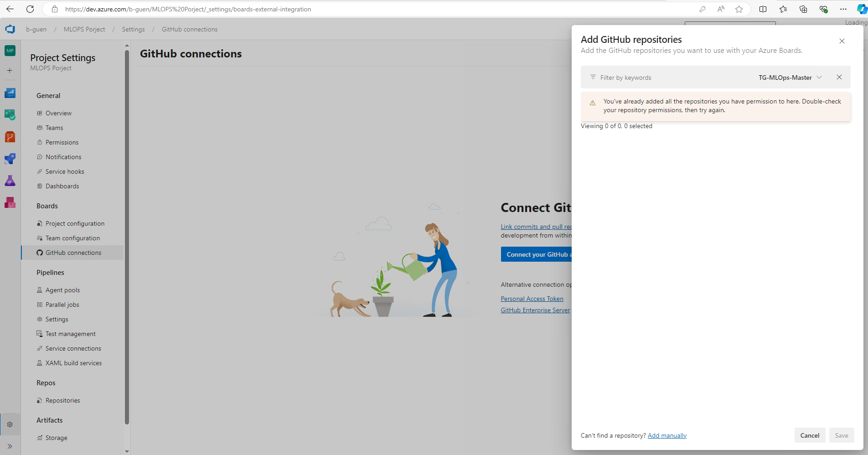Open Azure DevOps home logo
The width and height of the screenshot is (868, 455).
(x=10, y=29)
